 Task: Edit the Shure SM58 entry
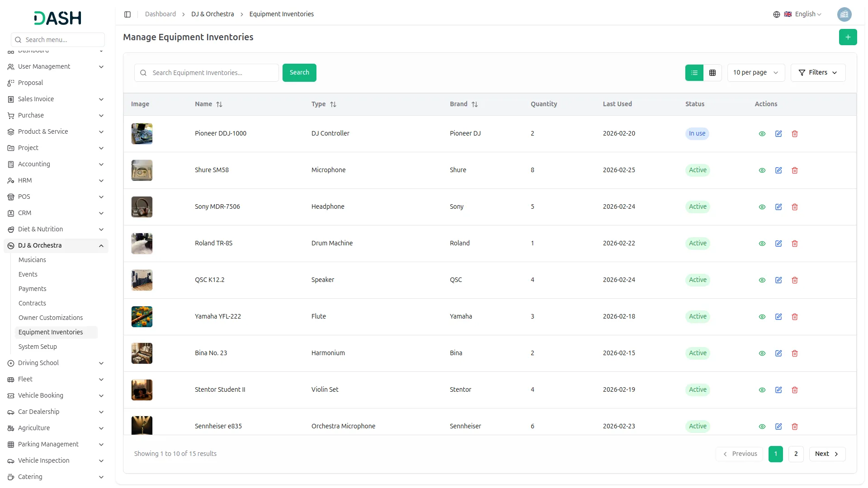pyautogui.click(x=778, y=170)
